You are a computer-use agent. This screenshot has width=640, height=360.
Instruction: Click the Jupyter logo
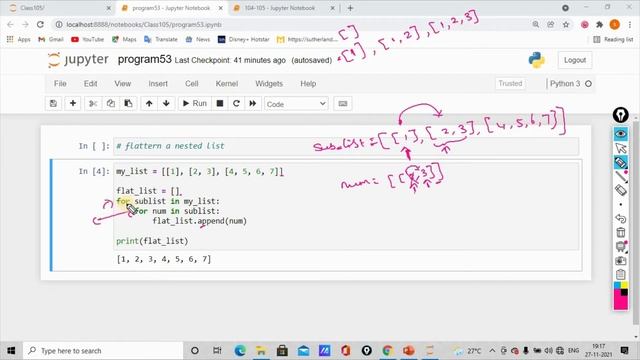tap(78, 60)
